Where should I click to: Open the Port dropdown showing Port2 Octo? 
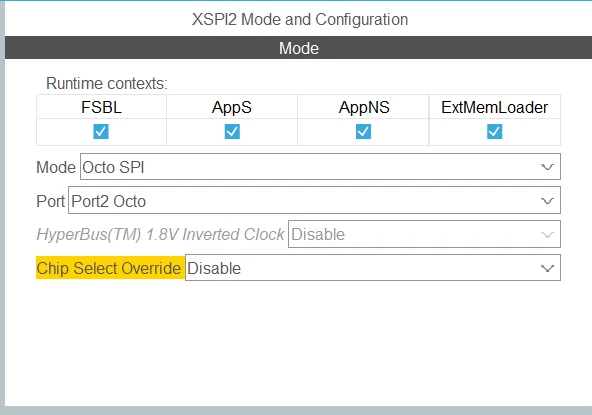314,200
